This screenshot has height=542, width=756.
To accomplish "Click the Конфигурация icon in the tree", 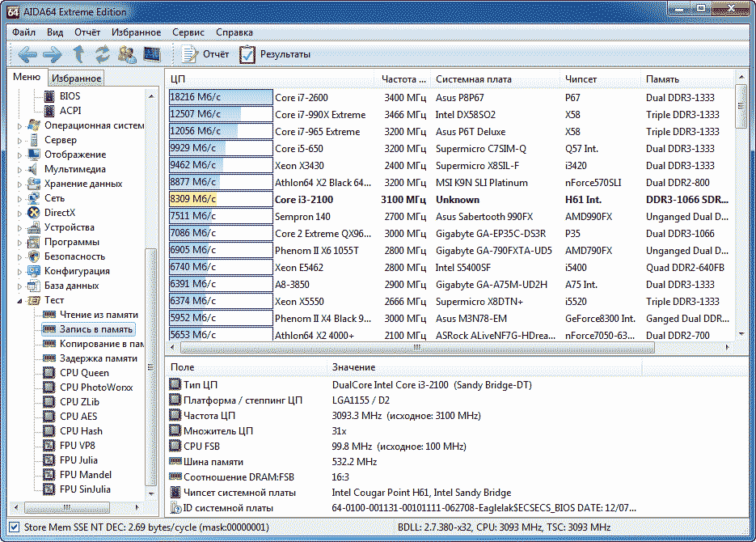I will coord(34,271).
